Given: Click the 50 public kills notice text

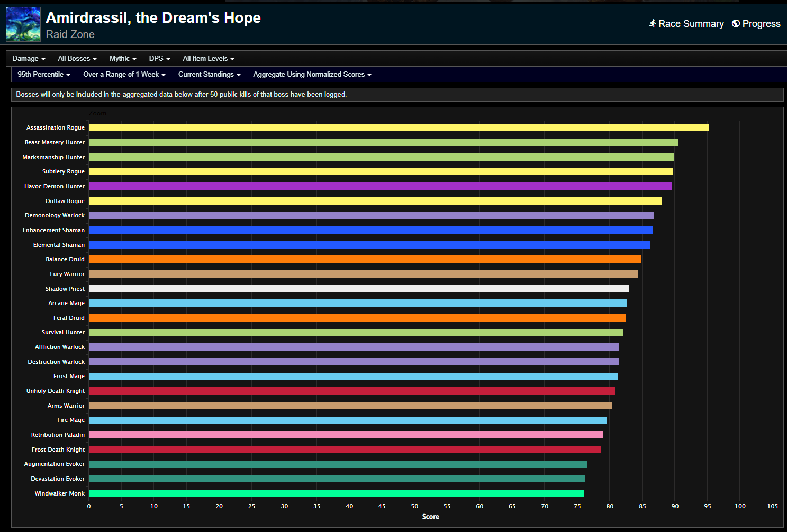Looking at the screenshot, I should pyautogui.click(x=182, y=95).
